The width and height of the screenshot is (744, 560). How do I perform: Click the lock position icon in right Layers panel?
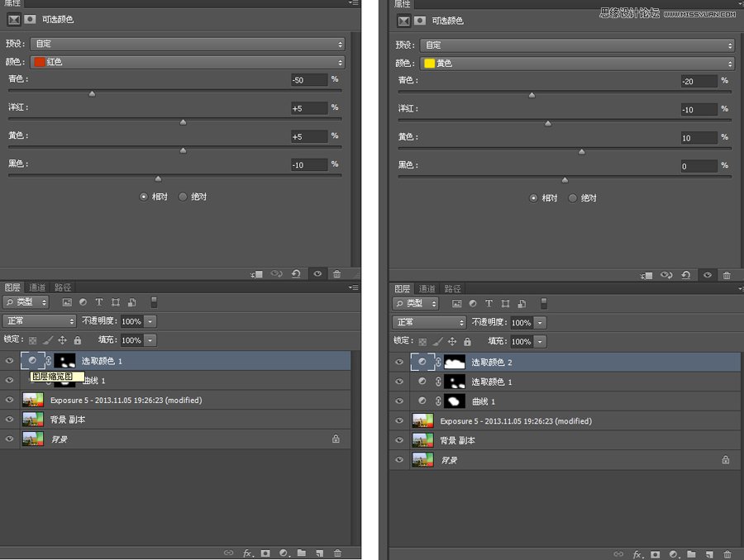click(x=452, y=341)
